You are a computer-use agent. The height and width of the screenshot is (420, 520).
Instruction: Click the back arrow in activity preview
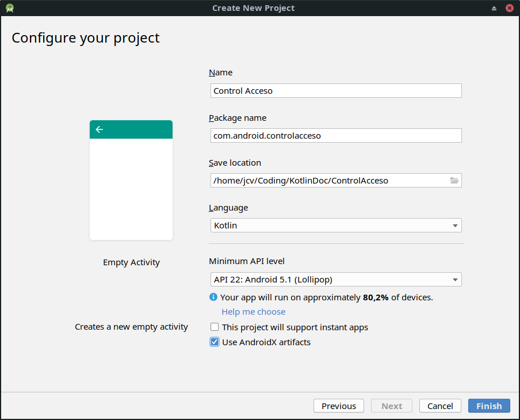point(100,129)
